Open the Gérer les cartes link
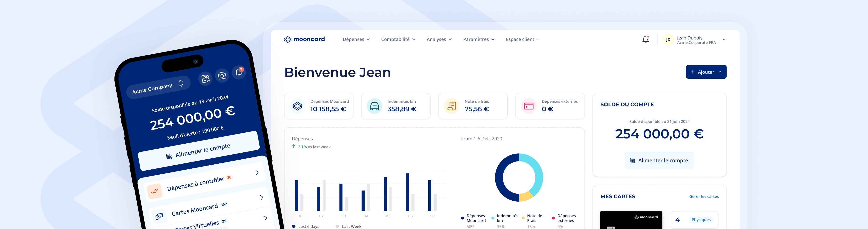Screen dimensions: 868x229 pos(703,197)
